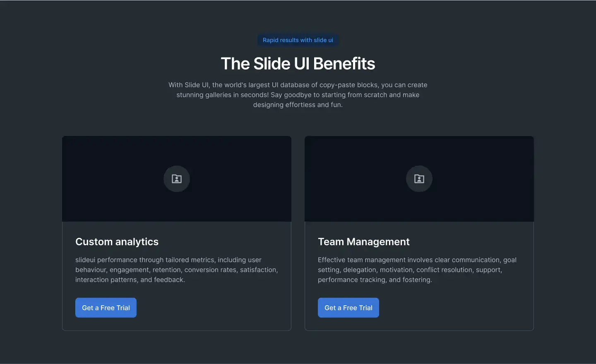Viewport: 596px width, 364px height.
Task: Click the setting, delegation, motivation description line
Action: [x=410, y=270]
